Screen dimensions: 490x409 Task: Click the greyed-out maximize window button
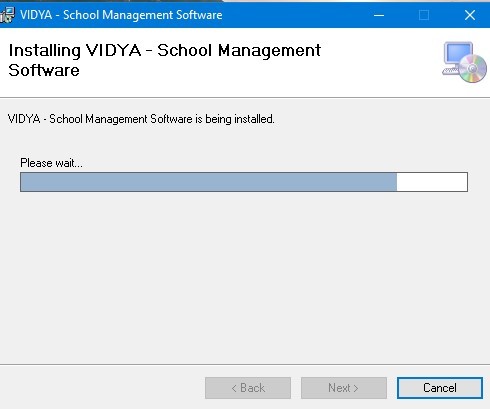424,15
